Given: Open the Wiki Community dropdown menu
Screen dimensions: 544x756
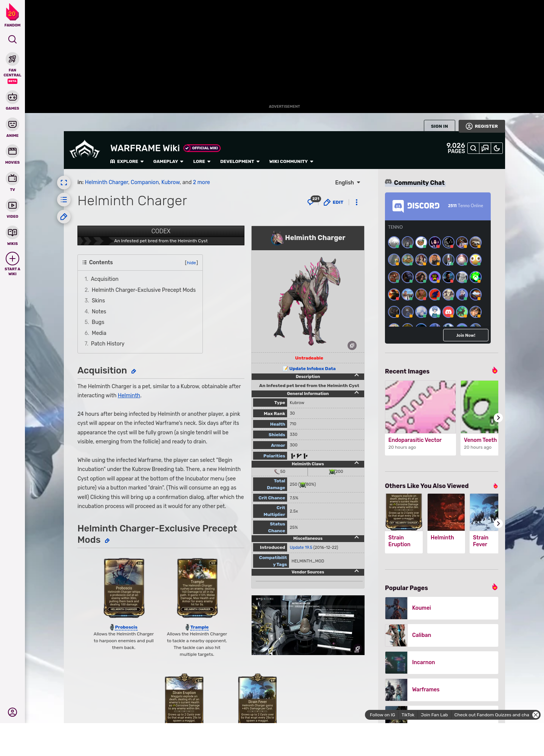Looking at the screenshot, I should point(291,161).
